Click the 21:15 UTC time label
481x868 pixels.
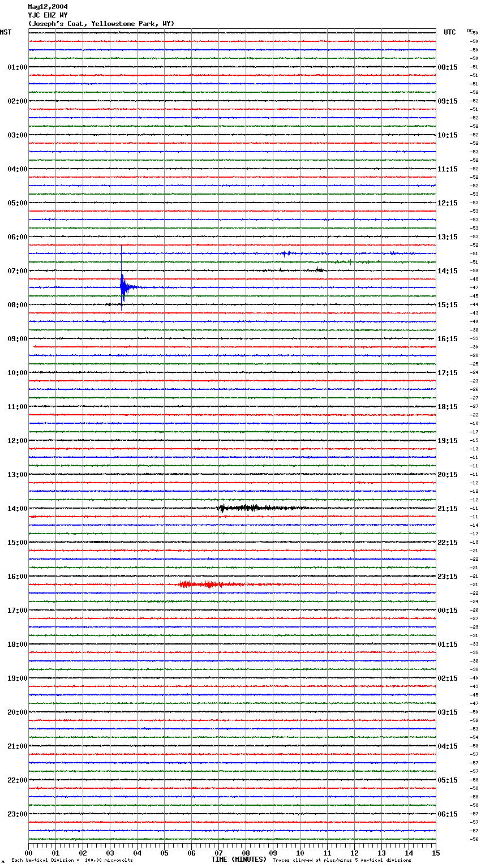tap(448, 509)
